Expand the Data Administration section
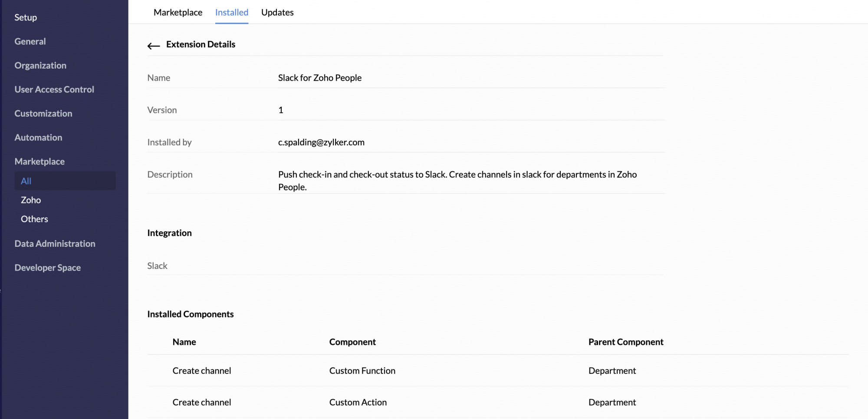Screen dimensions: 868x419 point(55,244)
